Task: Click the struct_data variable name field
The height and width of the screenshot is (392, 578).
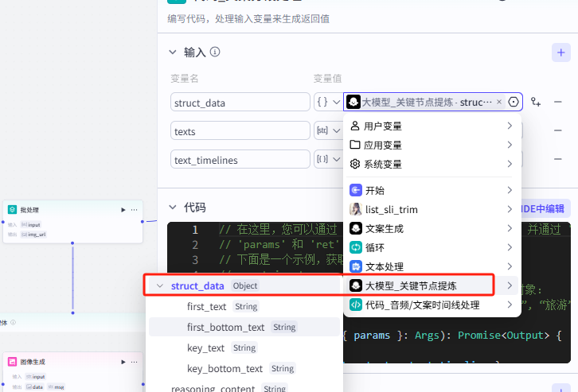Action: pos(240,103)
